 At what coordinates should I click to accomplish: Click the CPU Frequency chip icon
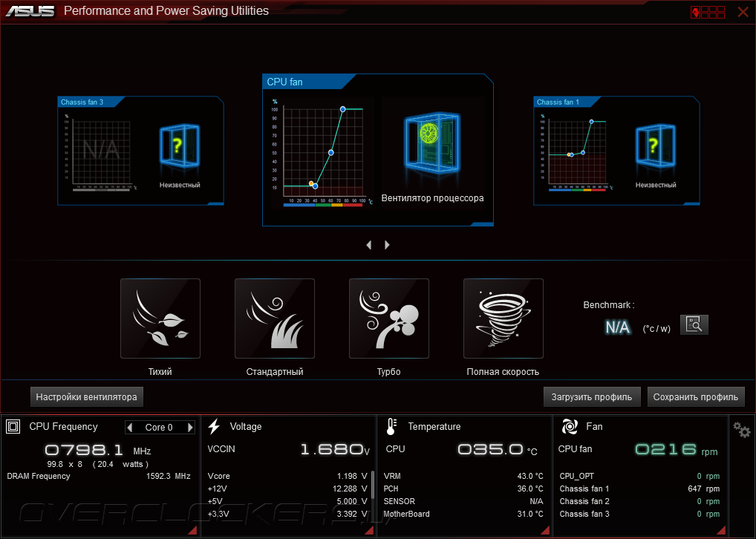click(13, 427)
